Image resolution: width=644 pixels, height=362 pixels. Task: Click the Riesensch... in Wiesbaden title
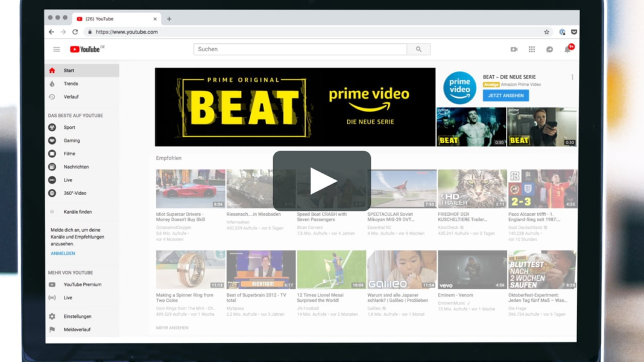click(253, 214)
